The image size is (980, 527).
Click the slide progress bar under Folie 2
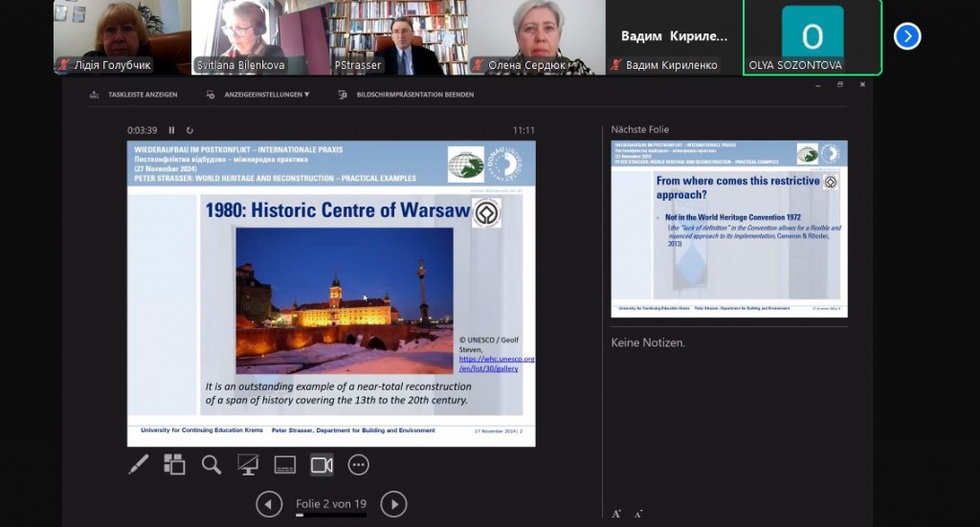point(330,515)
